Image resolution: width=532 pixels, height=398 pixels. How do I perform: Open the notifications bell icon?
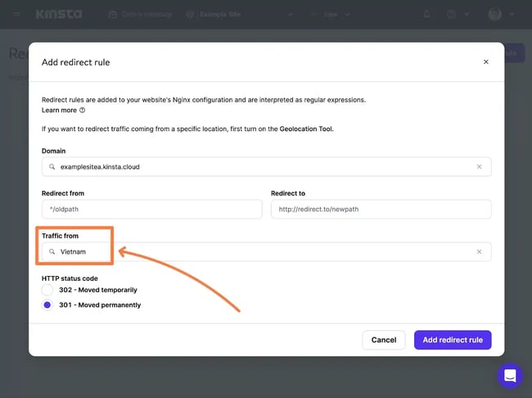point(426,14)
